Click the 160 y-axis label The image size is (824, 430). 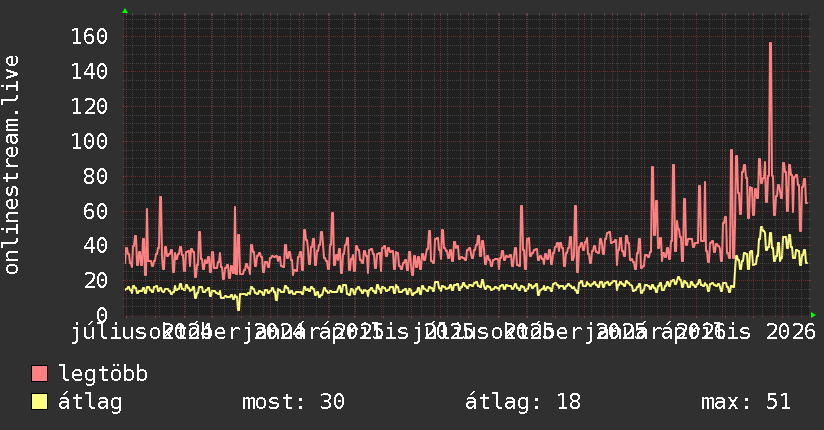tap(89, 37)
